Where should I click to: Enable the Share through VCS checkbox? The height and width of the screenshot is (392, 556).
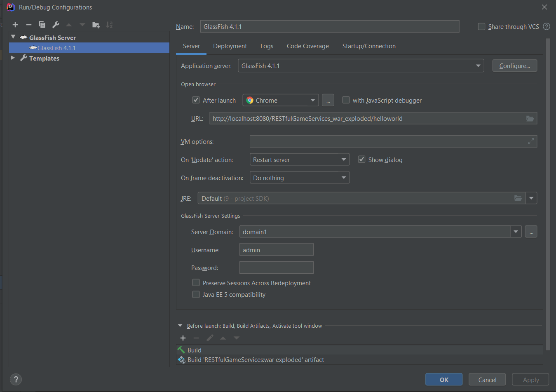481,26
